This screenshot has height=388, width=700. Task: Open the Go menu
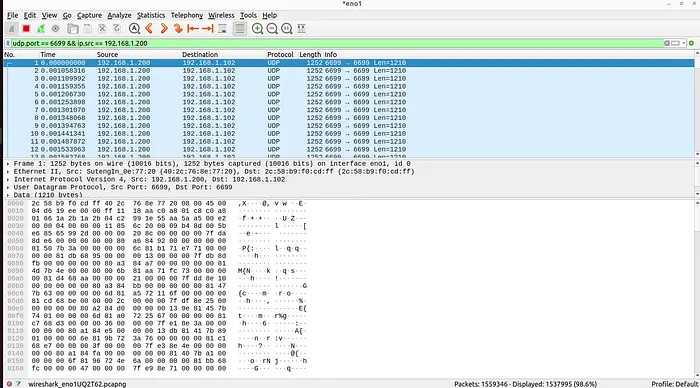coord(67,15)
